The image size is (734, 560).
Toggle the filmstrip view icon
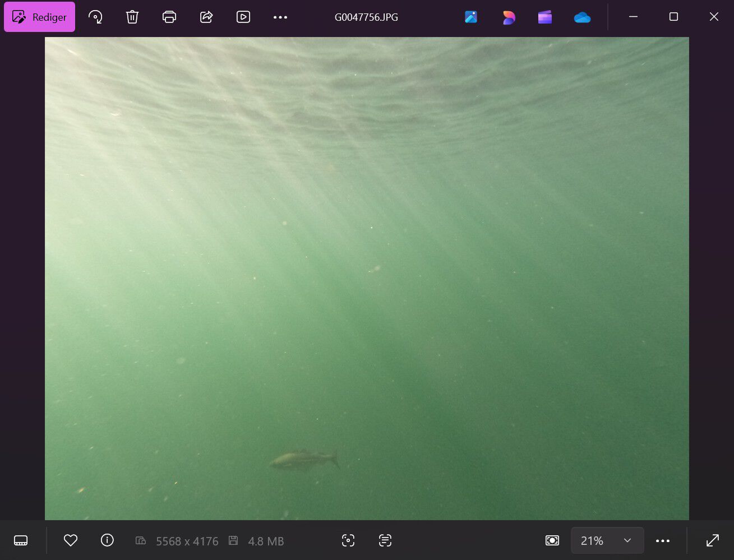point(21,540)
